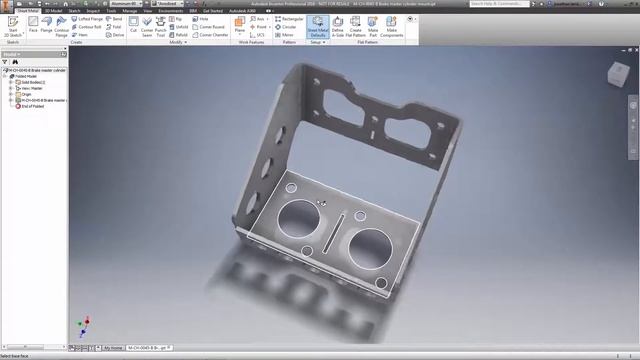The height and width of the screenshot is (360, 640).
Task: Select the Make Components tool
Action: coord(391,27)
